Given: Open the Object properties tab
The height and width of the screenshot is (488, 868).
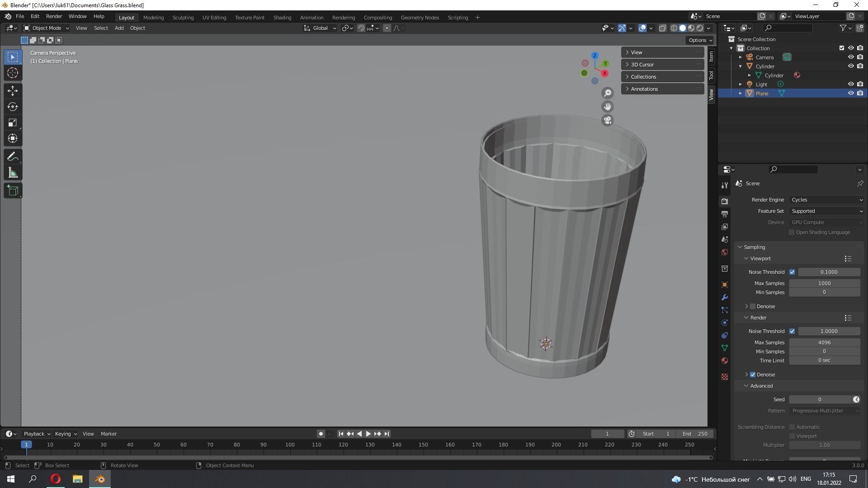Looking at the screenshot, I should pyautogui.click(x=725, y=285).
